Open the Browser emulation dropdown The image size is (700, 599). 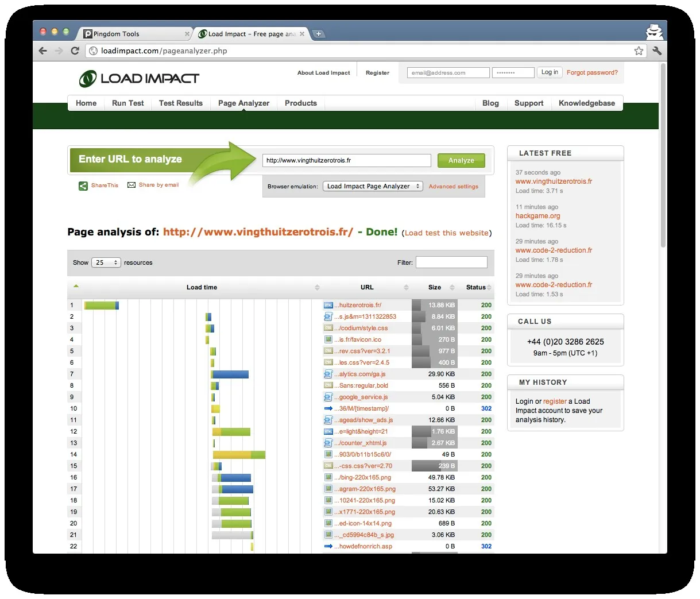(x=373, y=186)
